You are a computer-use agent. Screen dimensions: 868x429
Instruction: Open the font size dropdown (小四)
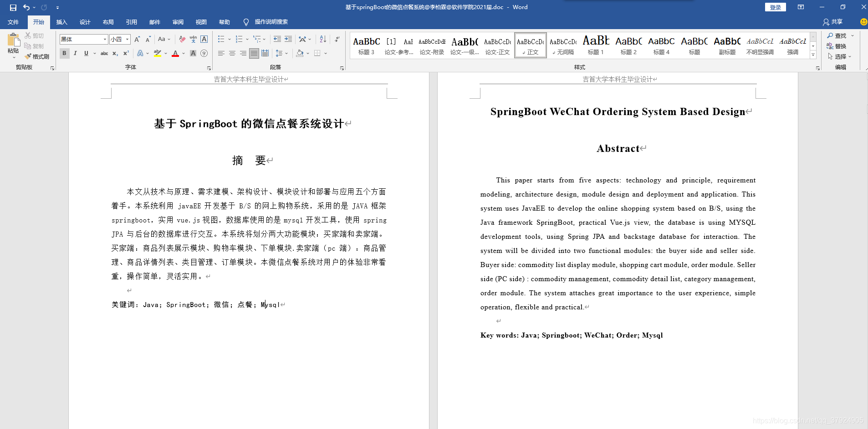coord(128,39)
